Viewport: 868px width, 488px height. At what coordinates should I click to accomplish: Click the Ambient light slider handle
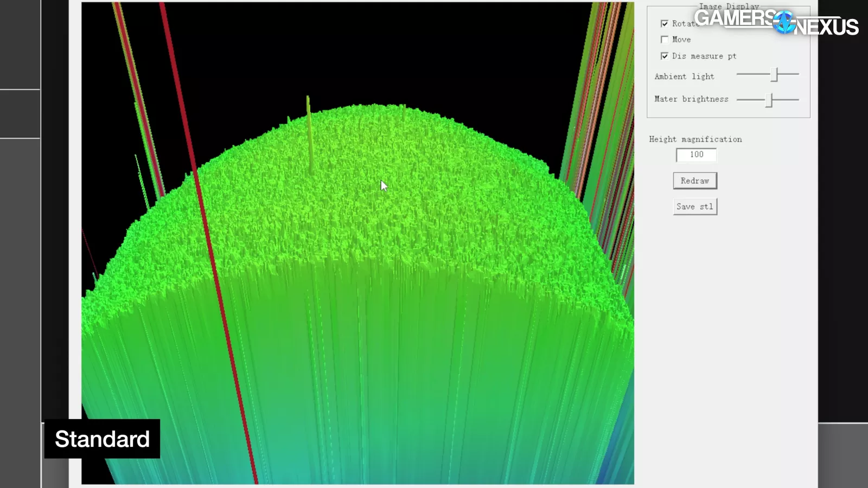click(x=775, y=74)
